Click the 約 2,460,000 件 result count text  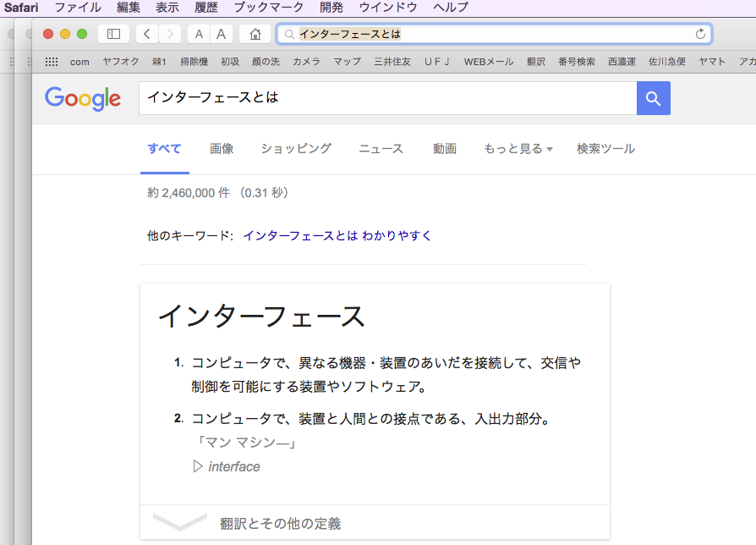(189, 193)
